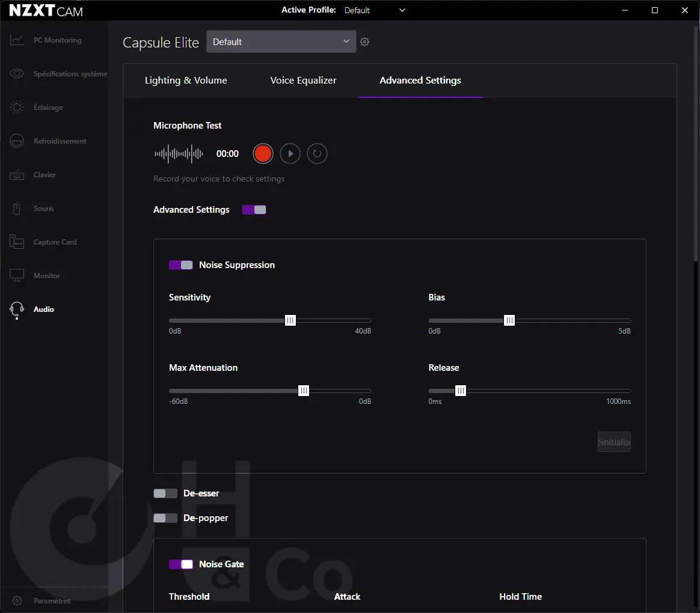Disable Noise Suppression switch
Screen dimensions: 700x613
[x=181, y=265]
